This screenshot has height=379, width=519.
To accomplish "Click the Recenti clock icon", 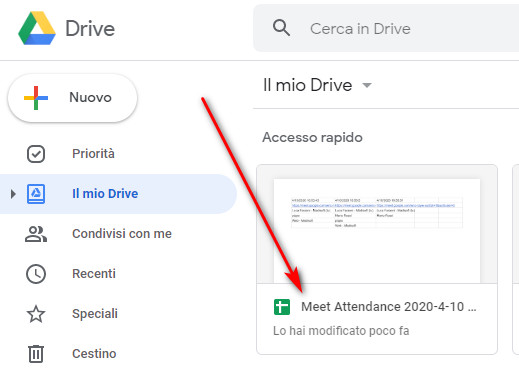I will coord(36,274).
